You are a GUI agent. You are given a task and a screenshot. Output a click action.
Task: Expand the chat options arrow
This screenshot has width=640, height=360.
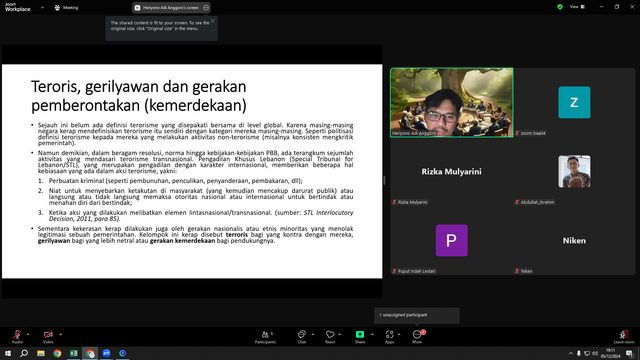tap(313, 334)
